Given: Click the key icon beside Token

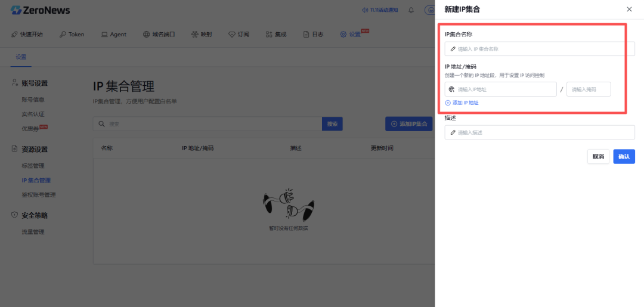Looking at the screenshot, I should (63, 35).
